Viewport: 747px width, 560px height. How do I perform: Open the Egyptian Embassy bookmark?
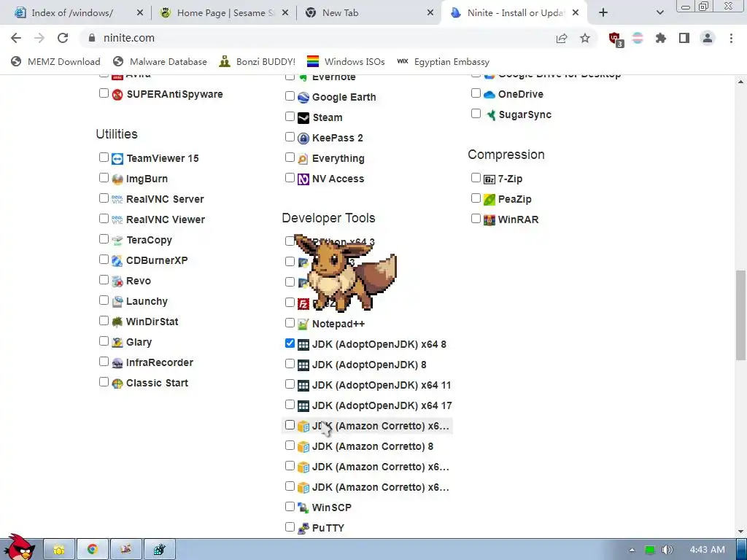443,62
